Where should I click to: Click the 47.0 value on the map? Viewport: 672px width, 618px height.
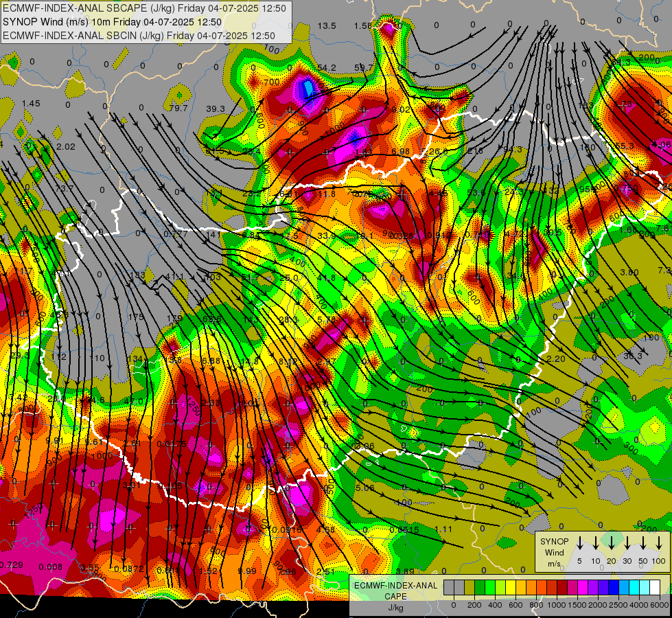click(133, 402)
